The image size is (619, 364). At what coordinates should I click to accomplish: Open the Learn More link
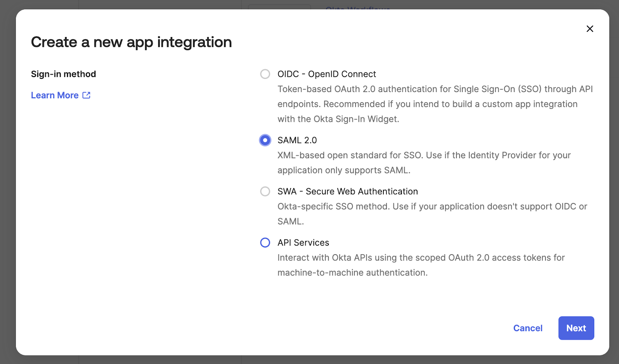(55, 95)
